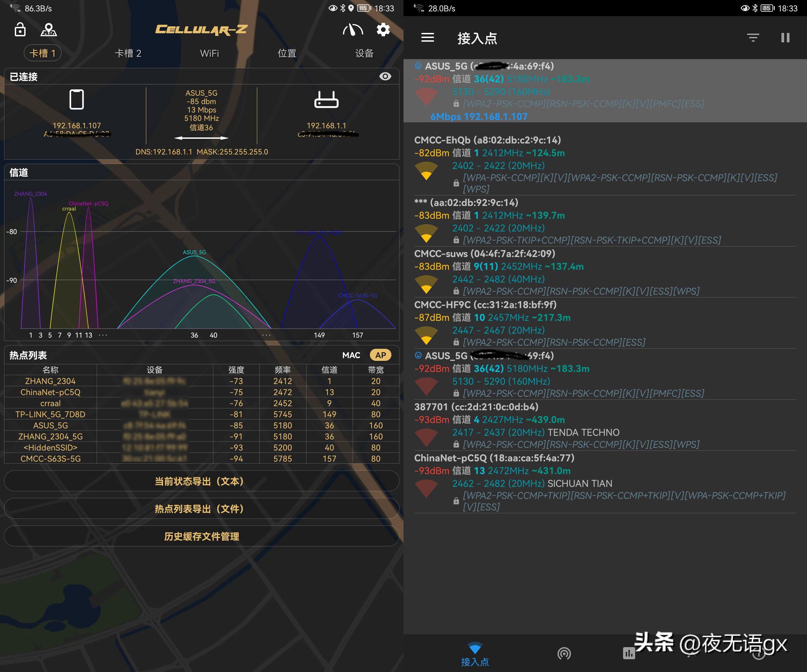The width and height of the screenshot is (807, 672).
Task: Switch to the 卡槽 2 tab
Action: tap(128, 53)
